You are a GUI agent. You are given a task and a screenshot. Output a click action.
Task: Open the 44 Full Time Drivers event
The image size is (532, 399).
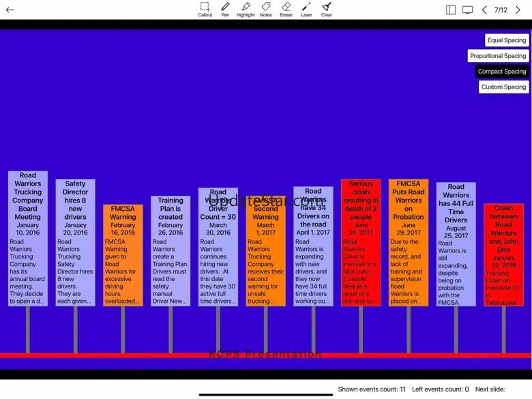click(456, 244)
